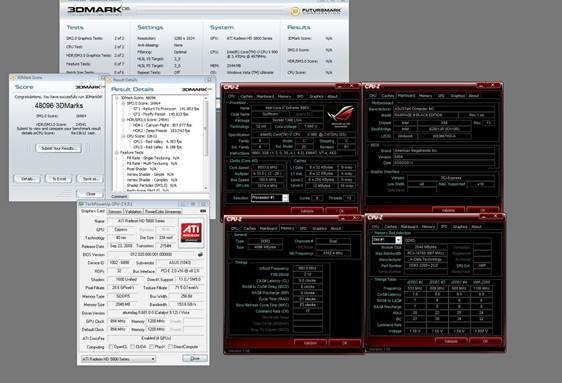Open the Slot #1 dropdown in SPD window
This screenshot has height=383, width=562.
click(386, 240)
